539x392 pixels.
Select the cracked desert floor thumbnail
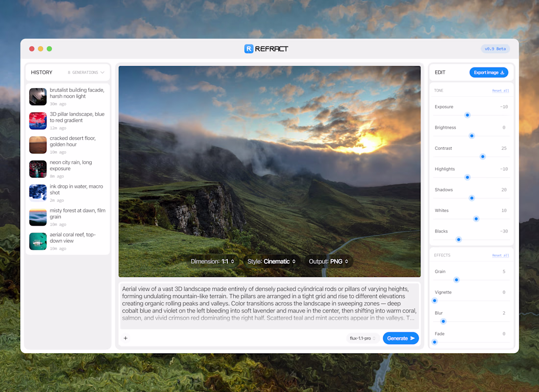[38, 145]
